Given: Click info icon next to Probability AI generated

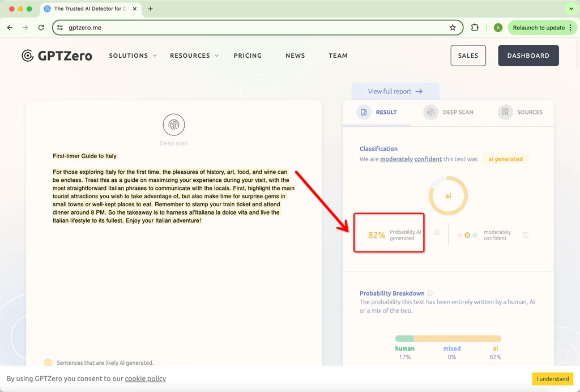Looking at the screenshot, I should (437, 232).
